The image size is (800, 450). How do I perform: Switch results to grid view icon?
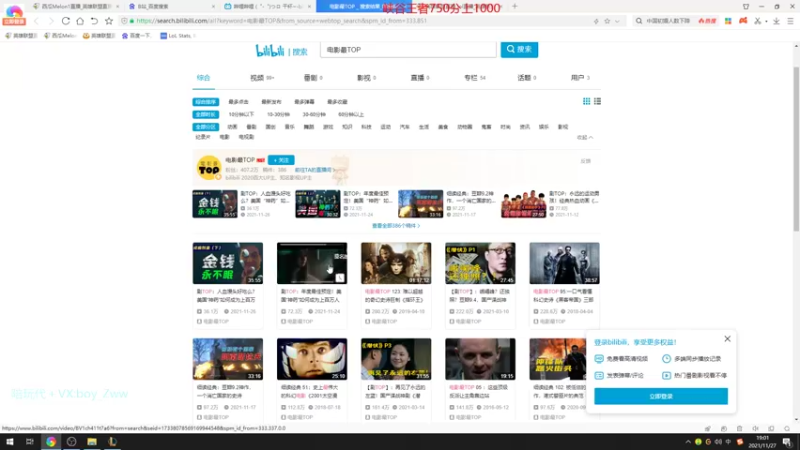click(x=587, y=102)
